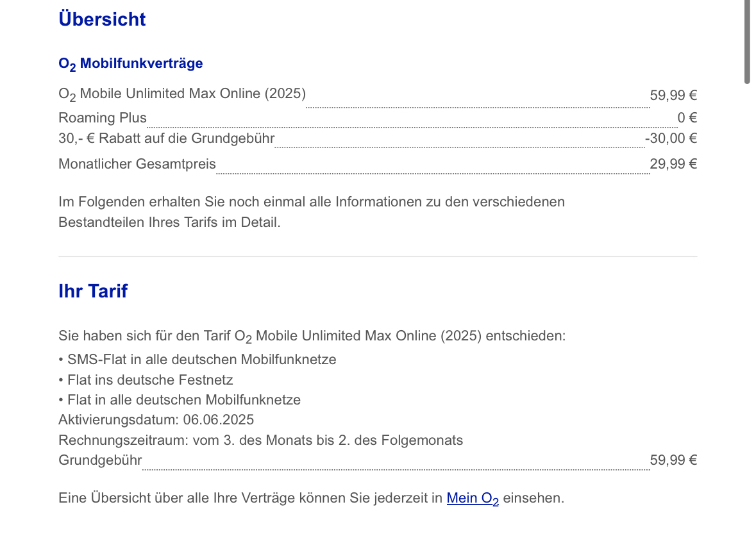
Task: Click the Ihr Tarif heading
Action: [93, 291]
